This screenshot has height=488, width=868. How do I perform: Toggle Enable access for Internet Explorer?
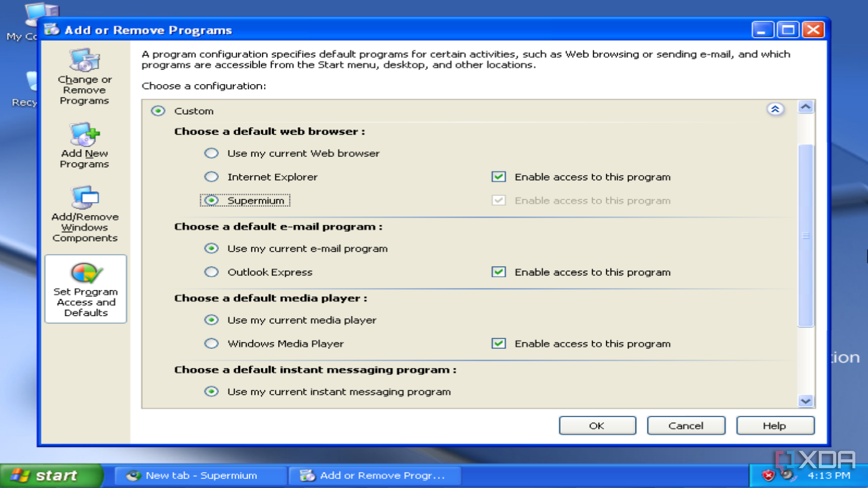click(x=498, y=177)
